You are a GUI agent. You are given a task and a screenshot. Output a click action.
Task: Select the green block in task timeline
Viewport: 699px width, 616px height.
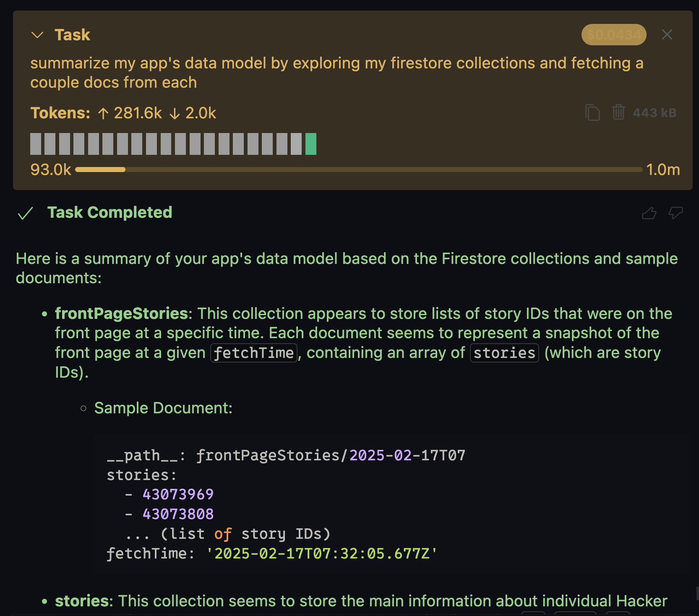[x=310, y=144]
